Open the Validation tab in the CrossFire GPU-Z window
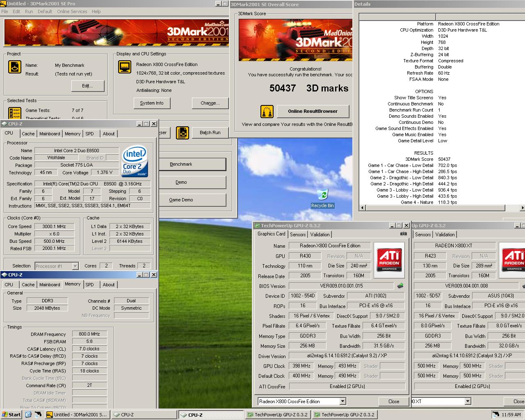 pyautogui.click(x=320, y=235)
